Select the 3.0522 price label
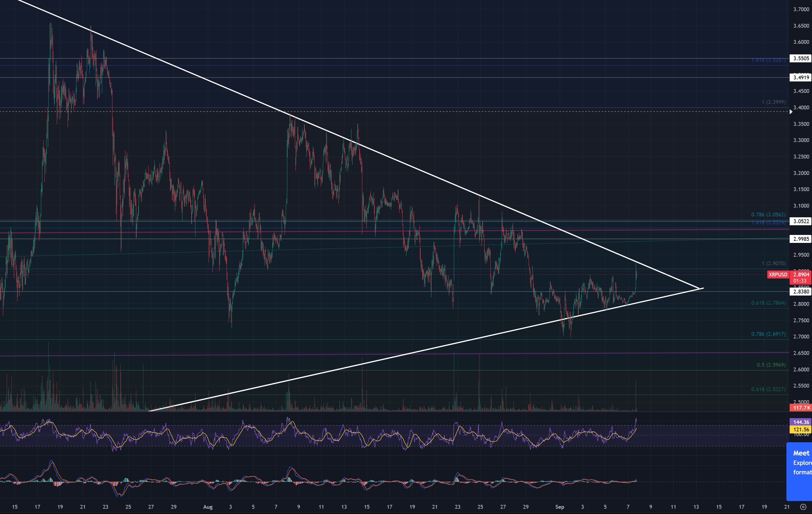 click(x=800, y=221)
